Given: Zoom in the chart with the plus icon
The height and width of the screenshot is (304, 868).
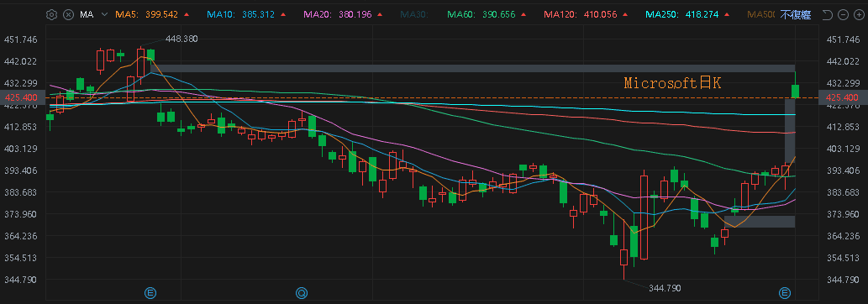Looking at the screenshot, I should click(858, 15).
